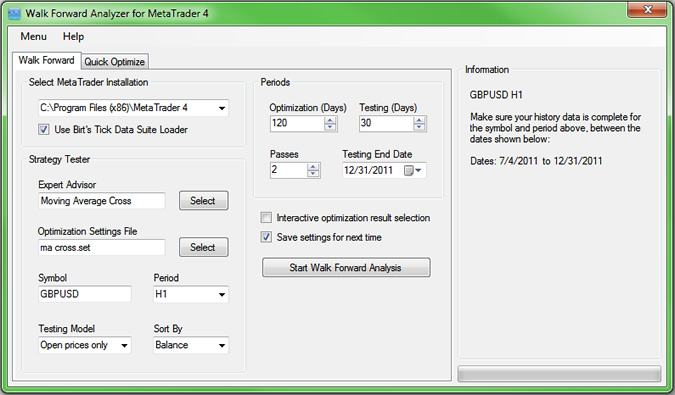675x395 pixels.
Task: Enable Interactive optimization result selection
Action: (x=266, y=218)
